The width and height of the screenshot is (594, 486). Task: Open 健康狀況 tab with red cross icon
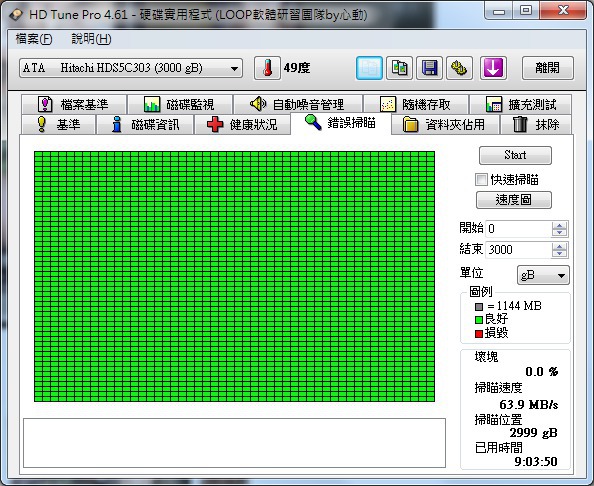pyautogui.click(x=242, y=125)
